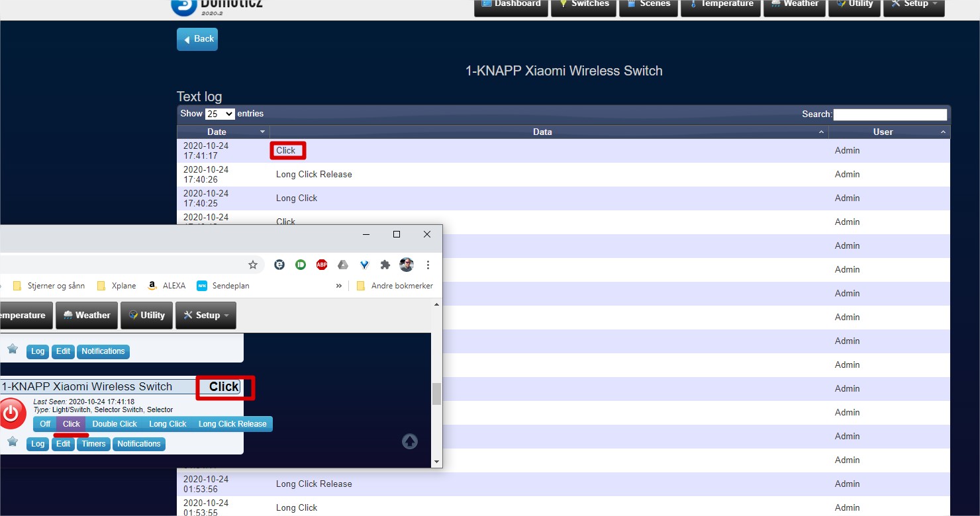Screen dimensions: 980x516
Task: Open the Chrome three-dot menu
Action: (x=428, y=265)
